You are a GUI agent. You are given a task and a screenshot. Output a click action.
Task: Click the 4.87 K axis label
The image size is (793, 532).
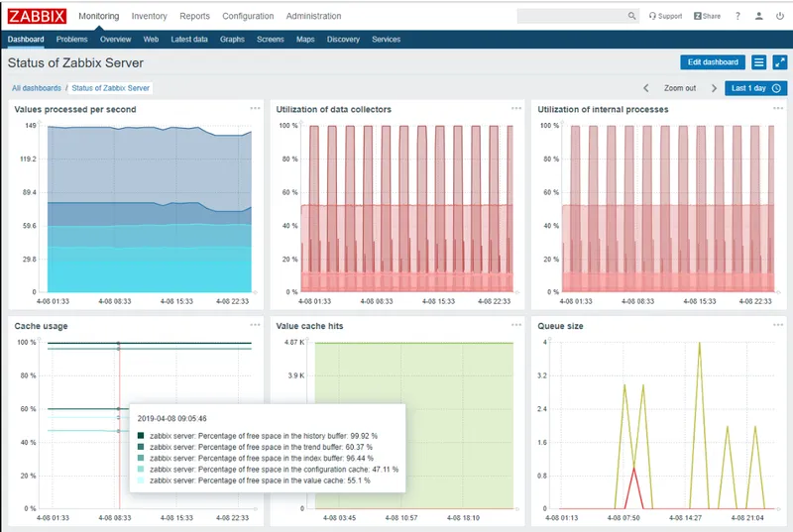(x=294, y=342)
